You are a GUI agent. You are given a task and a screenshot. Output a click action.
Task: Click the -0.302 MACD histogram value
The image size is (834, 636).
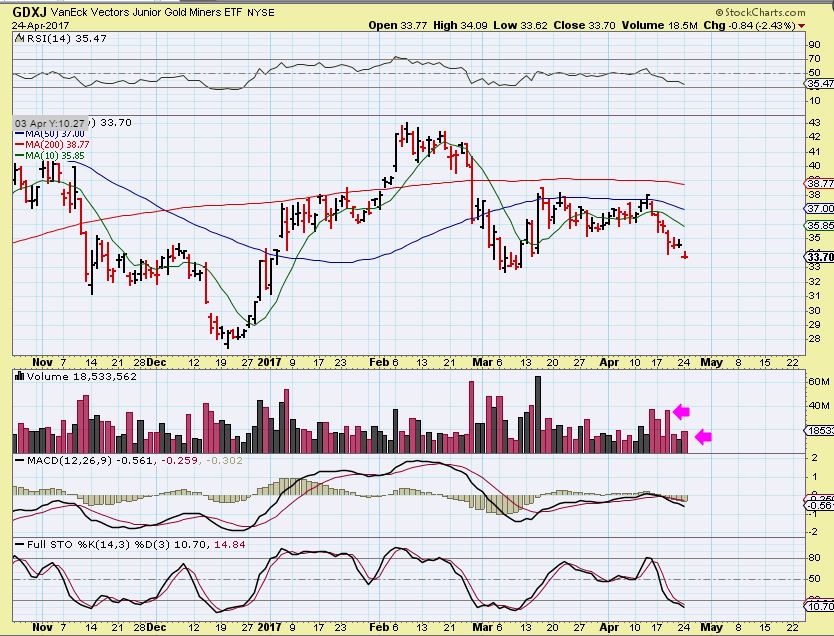[223, 461]
